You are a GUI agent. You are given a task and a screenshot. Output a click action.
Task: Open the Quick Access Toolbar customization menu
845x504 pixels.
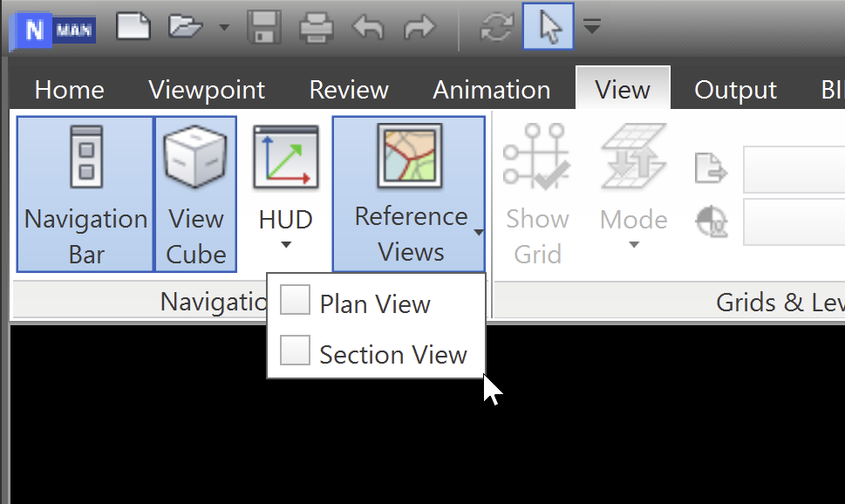592,26
